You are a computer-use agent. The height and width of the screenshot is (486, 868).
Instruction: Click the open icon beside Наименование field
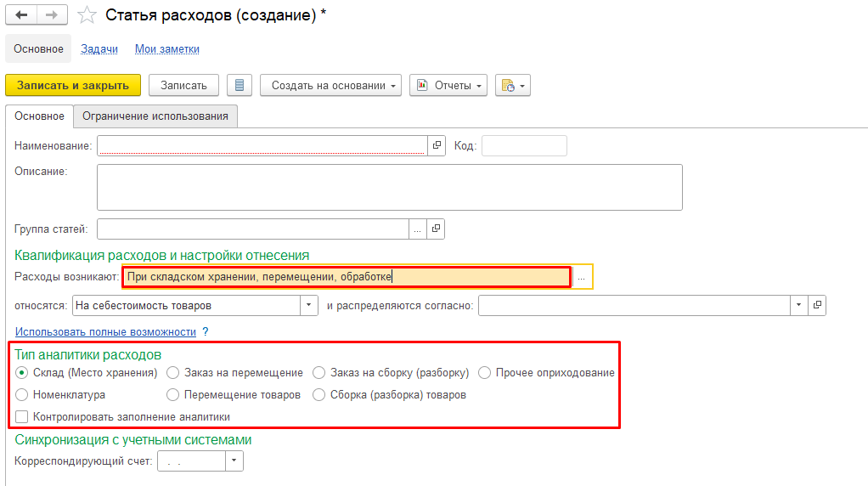click(x=437, y=145)
